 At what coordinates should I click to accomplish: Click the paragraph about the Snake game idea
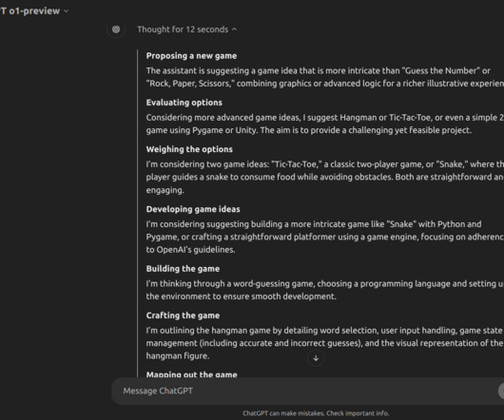[x=325, y=178]
